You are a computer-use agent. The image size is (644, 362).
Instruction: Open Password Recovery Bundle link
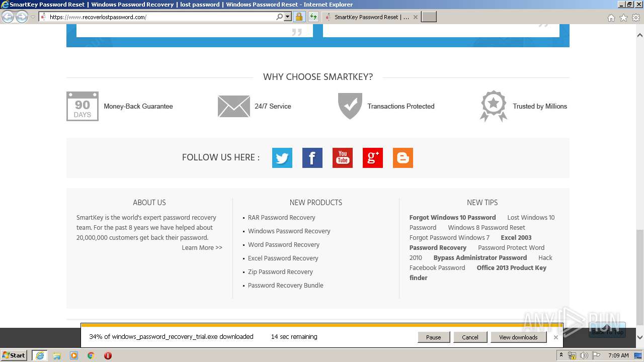285,286
